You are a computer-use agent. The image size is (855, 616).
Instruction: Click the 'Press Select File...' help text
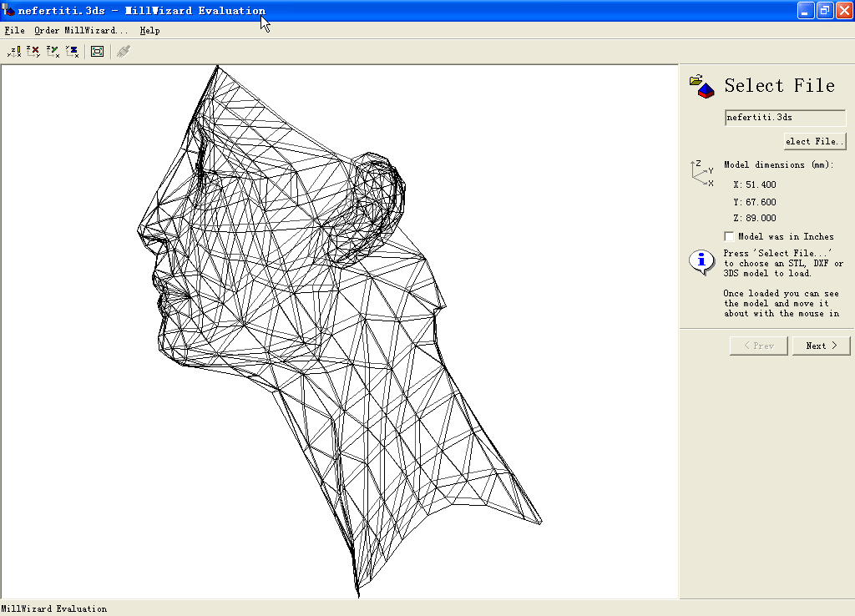(x=783, y=263)
